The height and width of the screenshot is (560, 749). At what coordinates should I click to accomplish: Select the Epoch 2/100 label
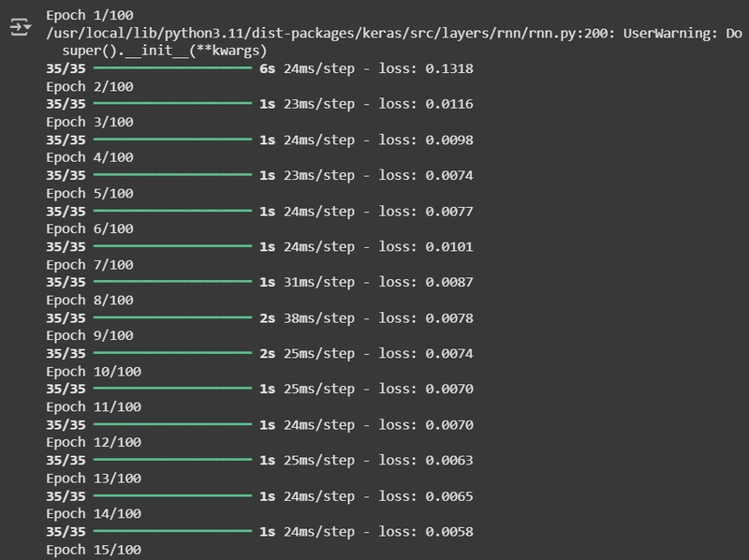pyautogui.click(x=90, y=86)
